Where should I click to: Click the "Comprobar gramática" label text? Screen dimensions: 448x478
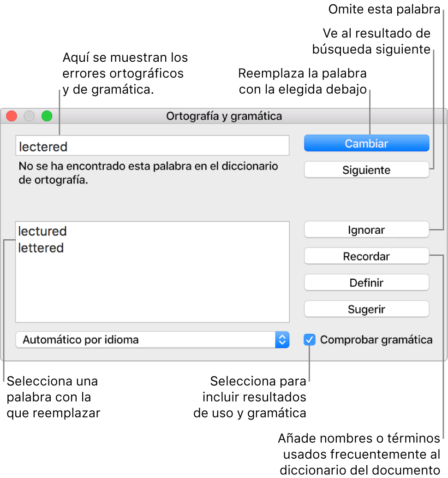[376, 340]
